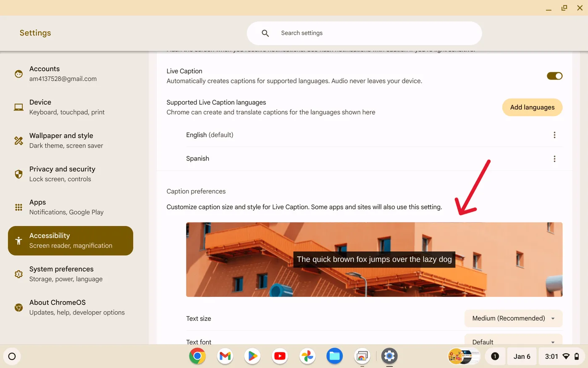Click the Wi-Fi status icon
The image size is (588, 368).
(566, 357)
